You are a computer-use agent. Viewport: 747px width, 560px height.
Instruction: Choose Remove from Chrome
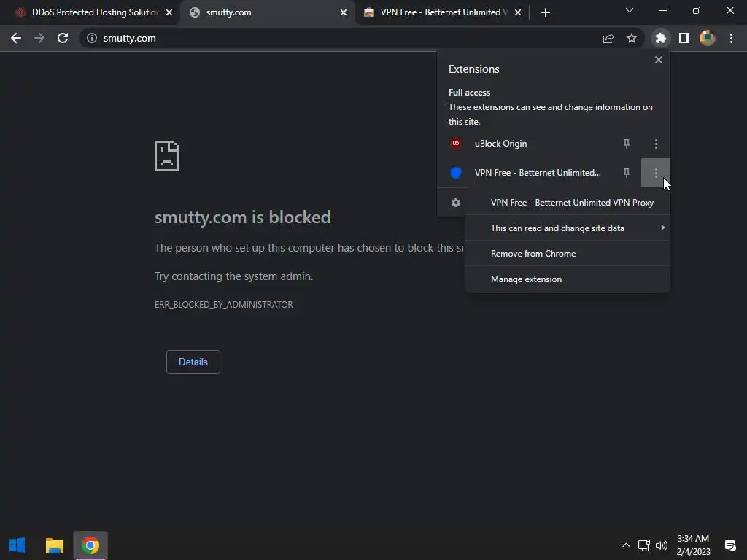568,254
